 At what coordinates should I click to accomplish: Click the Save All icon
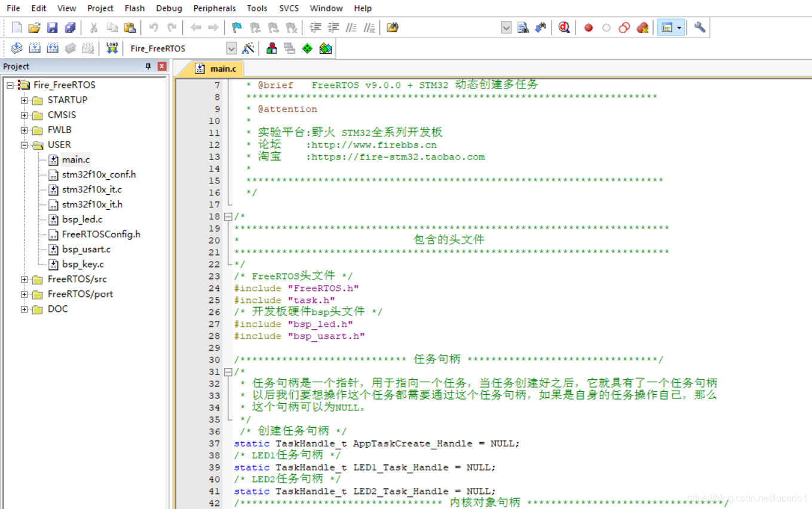(x=70, y=27)
